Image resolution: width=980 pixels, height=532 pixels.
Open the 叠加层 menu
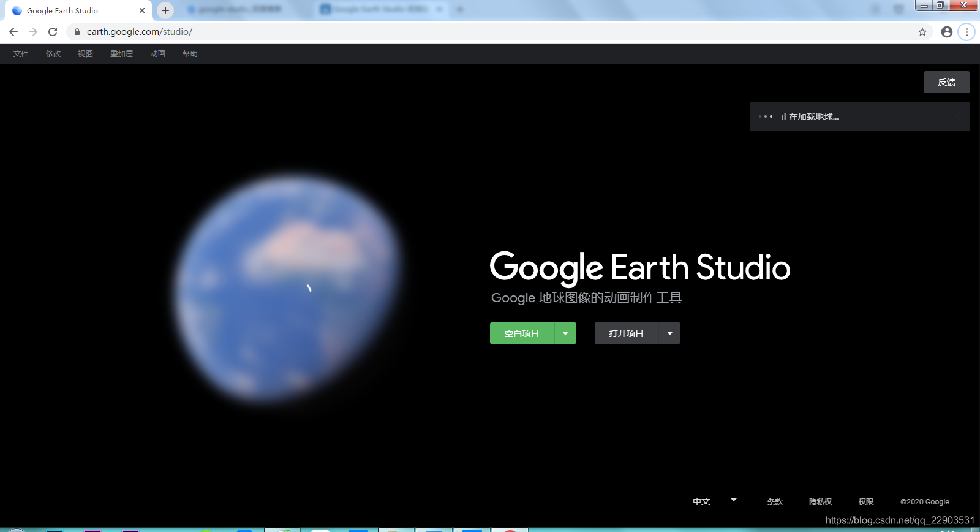click(121, 54)
